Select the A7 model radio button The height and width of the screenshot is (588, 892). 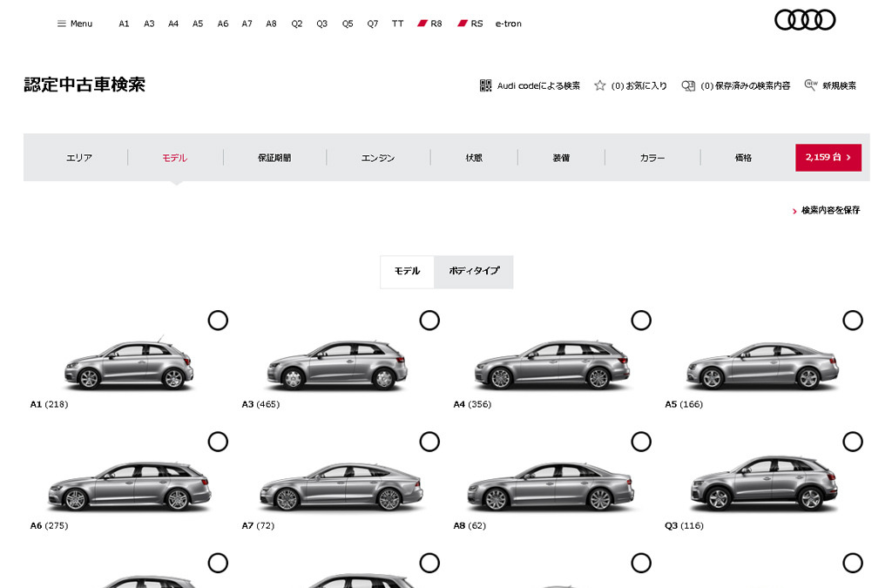tap(429, 442)
